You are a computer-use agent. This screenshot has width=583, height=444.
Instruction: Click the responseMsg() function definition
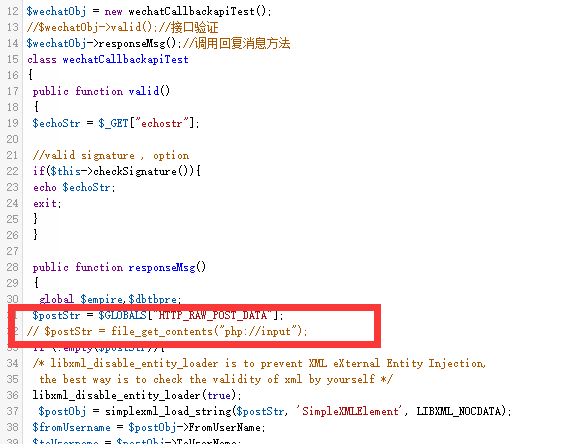click(119, 267)
